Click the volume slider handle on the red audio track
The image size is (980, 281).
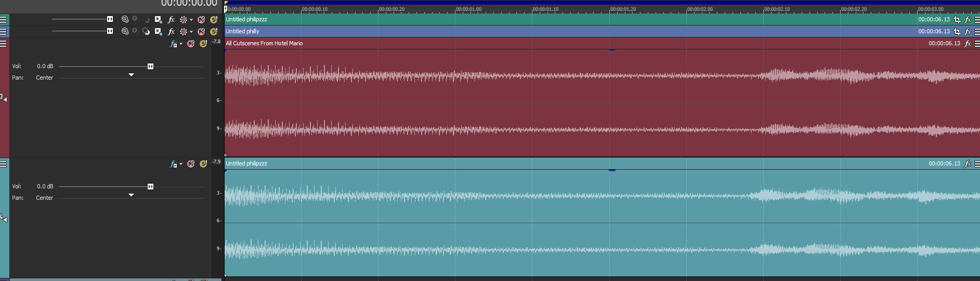(150, 66)
